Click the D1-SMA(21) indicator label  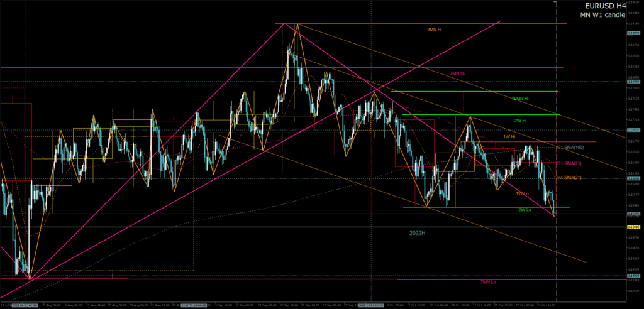[569, 163]
